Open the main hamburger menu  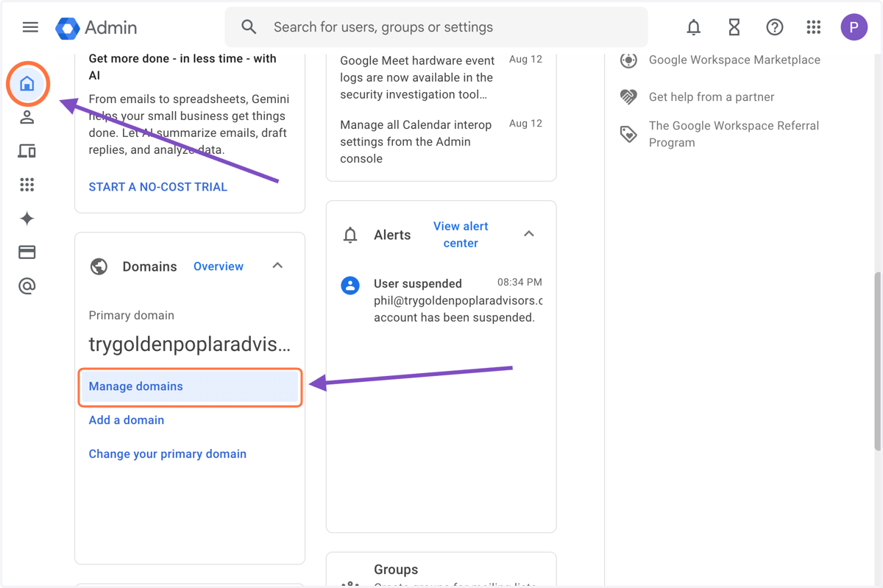pyautogui.click(x=30, y=27)
